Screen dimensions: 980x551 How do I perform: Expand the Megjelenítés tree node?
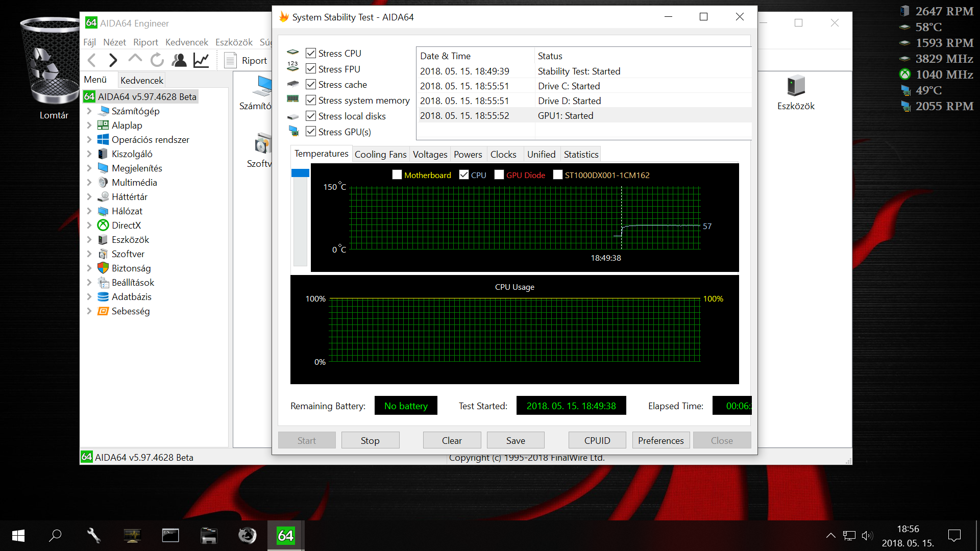pos(89,168)
